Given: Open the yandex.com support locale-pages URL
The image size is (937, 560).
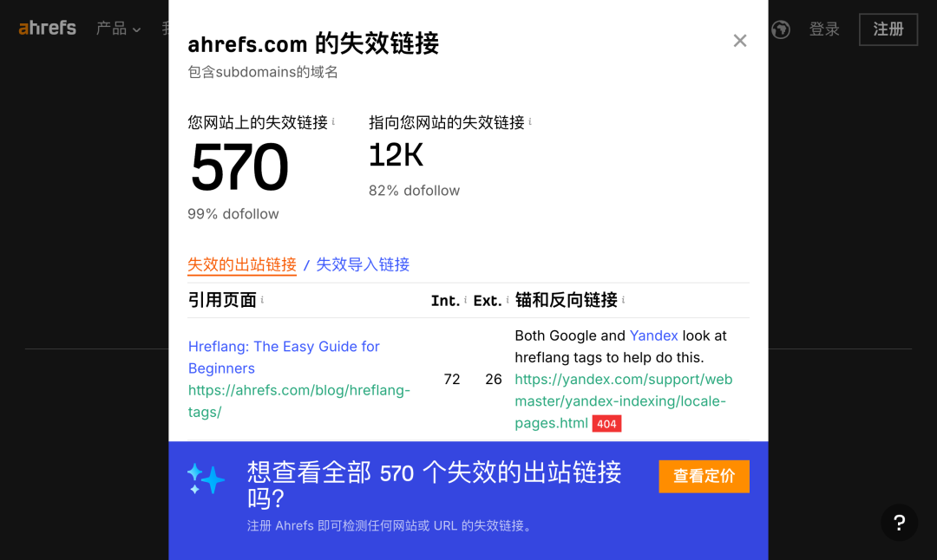Looking at the screenshot, I should click(x=623, y=400).
